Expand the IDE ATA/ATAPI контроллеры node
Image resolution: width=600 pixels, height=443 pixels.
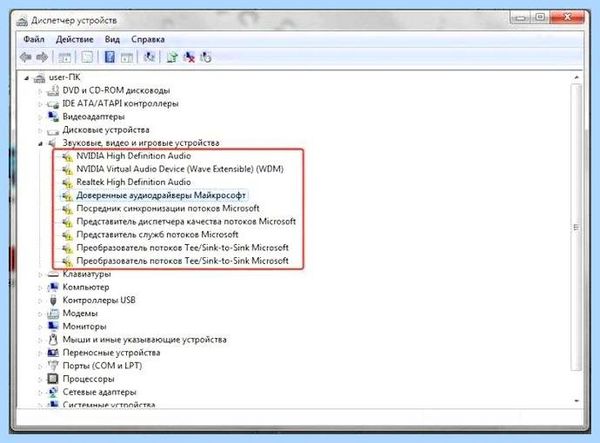click(x=40, y=104)
